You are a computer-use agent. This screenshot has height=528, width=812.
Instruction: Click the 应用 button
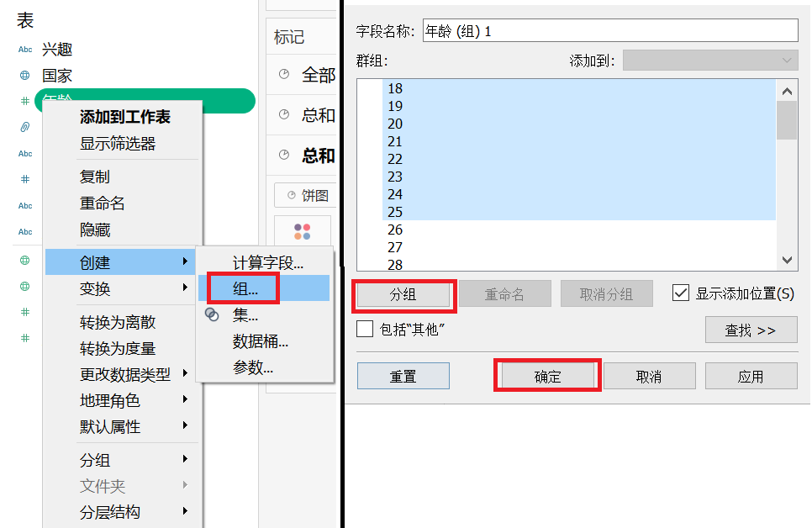[x=751, y=376]
